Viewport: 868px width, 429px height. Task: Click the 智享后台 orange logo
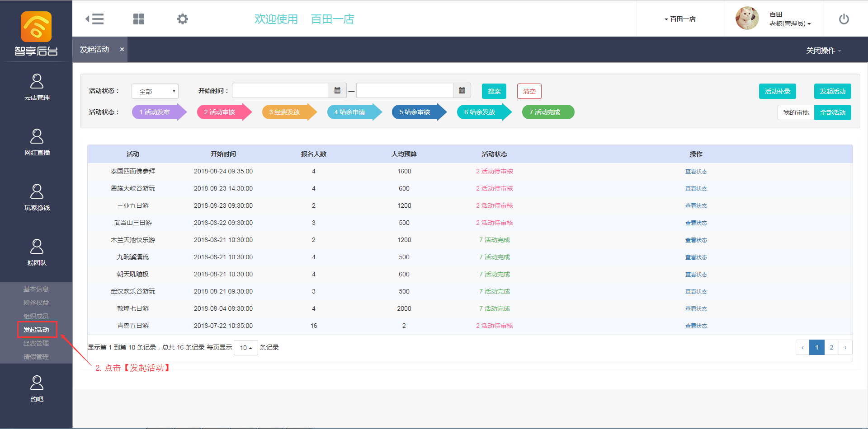(36, 27)
